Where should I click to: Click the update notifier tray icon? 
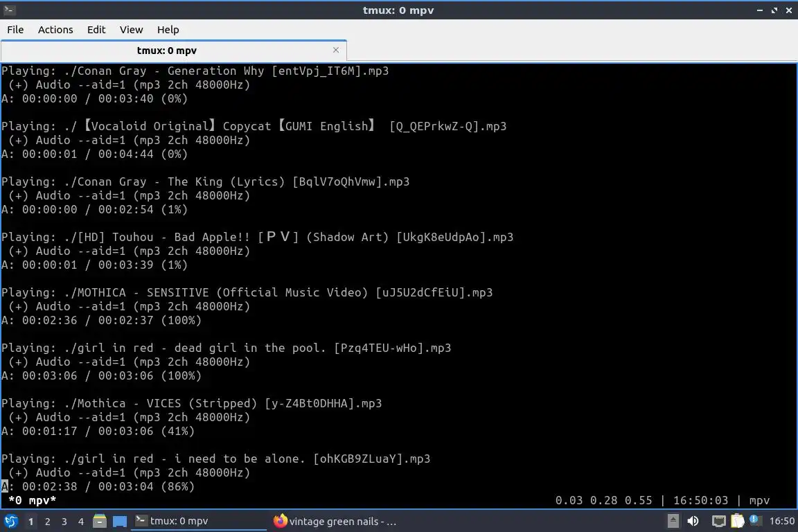[755, 520]
